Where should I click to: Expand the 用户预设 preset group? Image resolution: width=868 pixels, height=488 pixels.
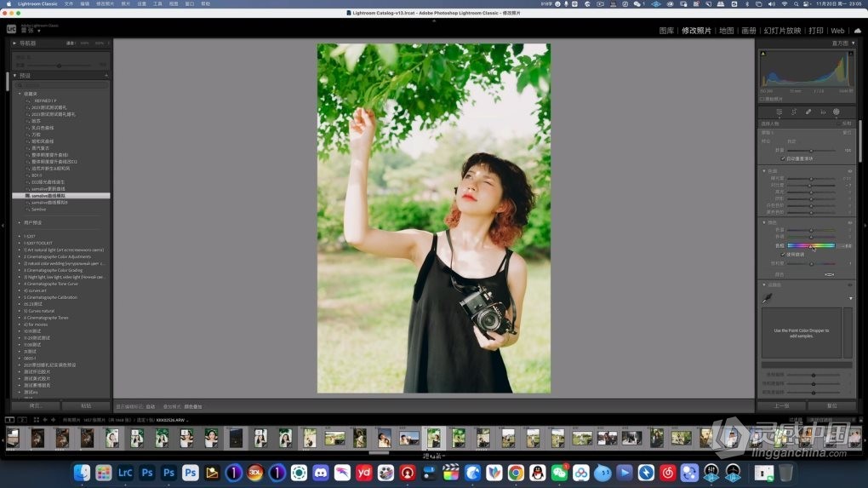click(x=20, y=222)
